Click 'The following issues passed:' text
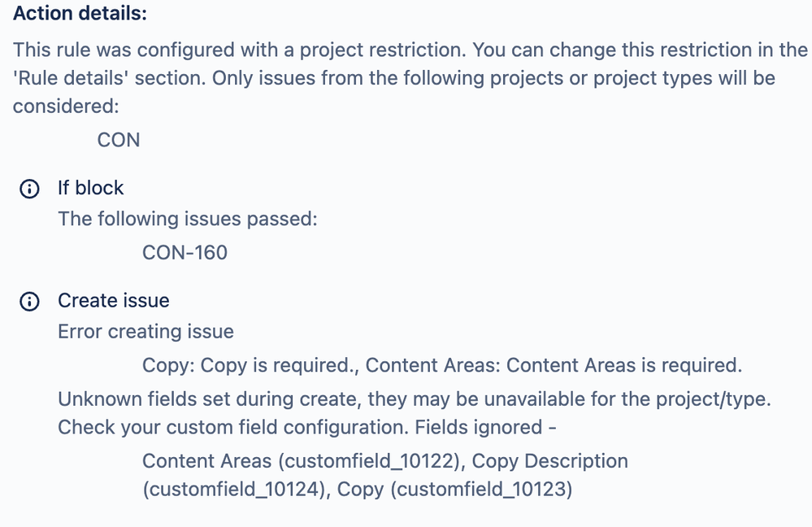The width and height of the screenshot is (812, 527). [x=188, y=220]
